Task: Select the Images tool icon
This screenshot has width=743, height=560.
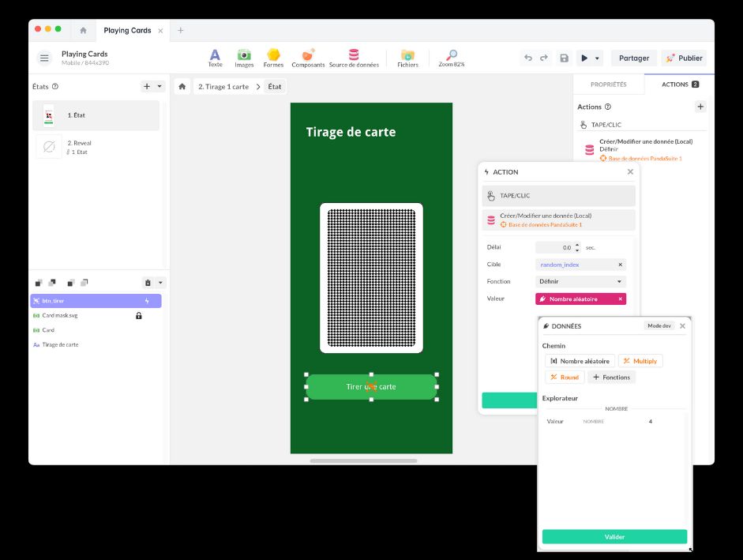Action: (244, 56)
